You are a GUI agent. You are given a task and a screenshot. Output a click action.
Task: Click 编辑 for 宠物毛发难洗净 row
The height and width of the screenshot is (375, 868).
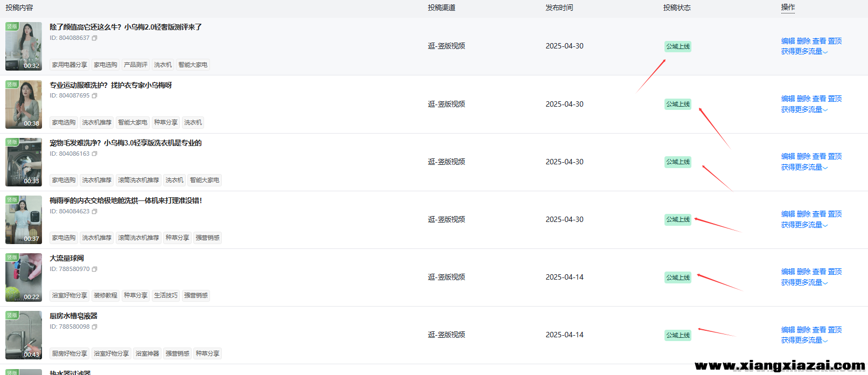(x=788, y=157)
